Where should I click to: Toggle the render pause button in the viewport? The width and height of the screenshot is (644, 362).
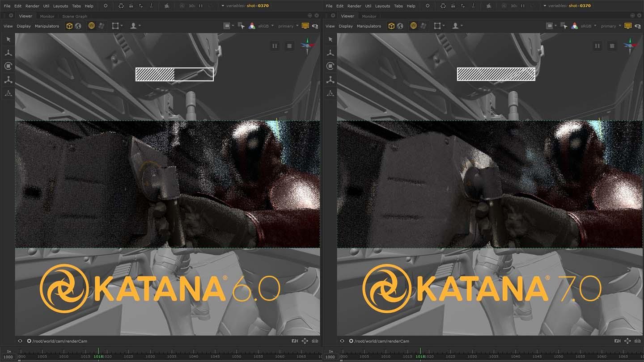(x=275, y=46)
